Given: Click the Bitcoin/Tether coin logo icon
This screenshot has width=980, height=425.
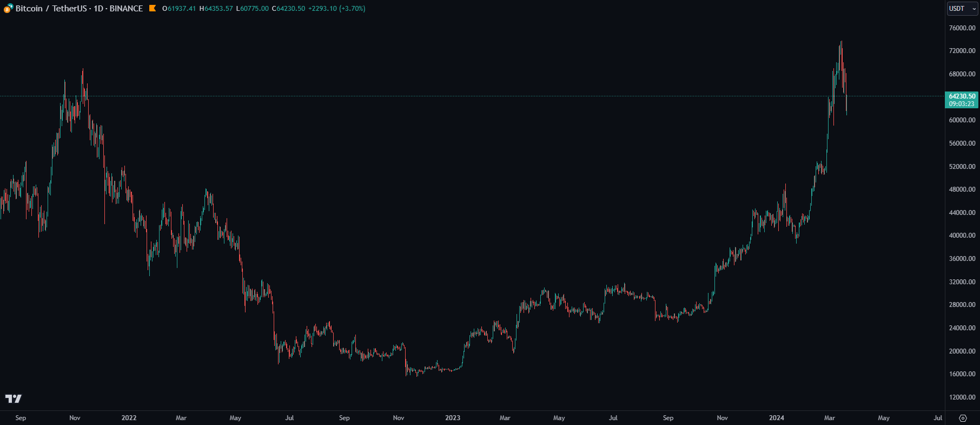Looking at the screenshot, I should tap(8, 8).
